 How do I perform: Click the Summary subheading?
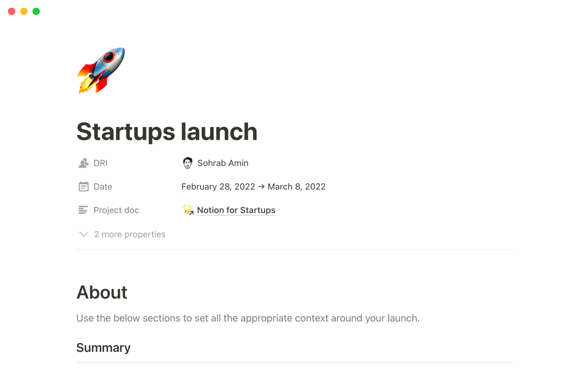pyautogui.click(x=104, y=347)
